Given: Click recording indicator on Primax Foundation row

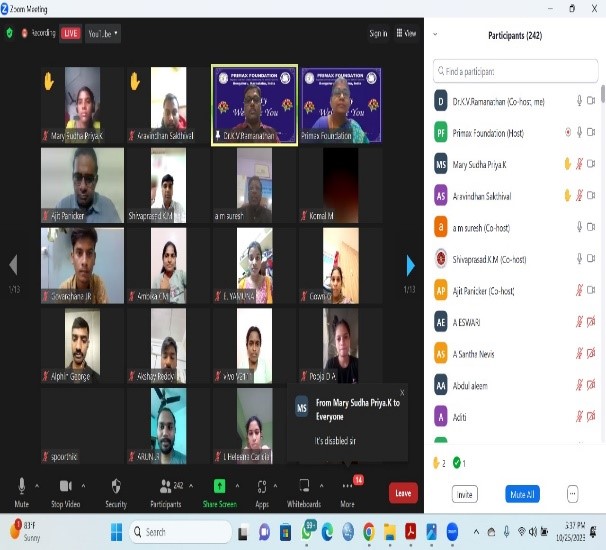Looking at the screenshot, I should (x=568, y=132).
